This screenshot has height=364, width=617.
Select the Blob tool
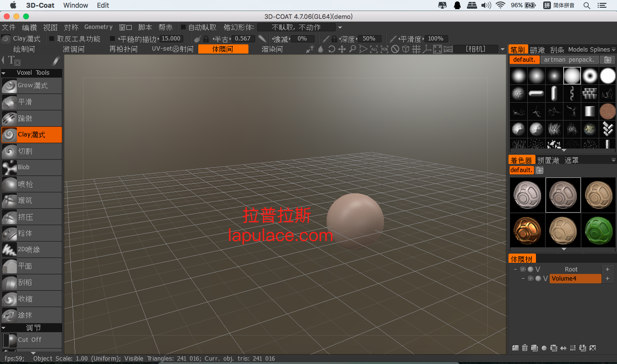31,167
